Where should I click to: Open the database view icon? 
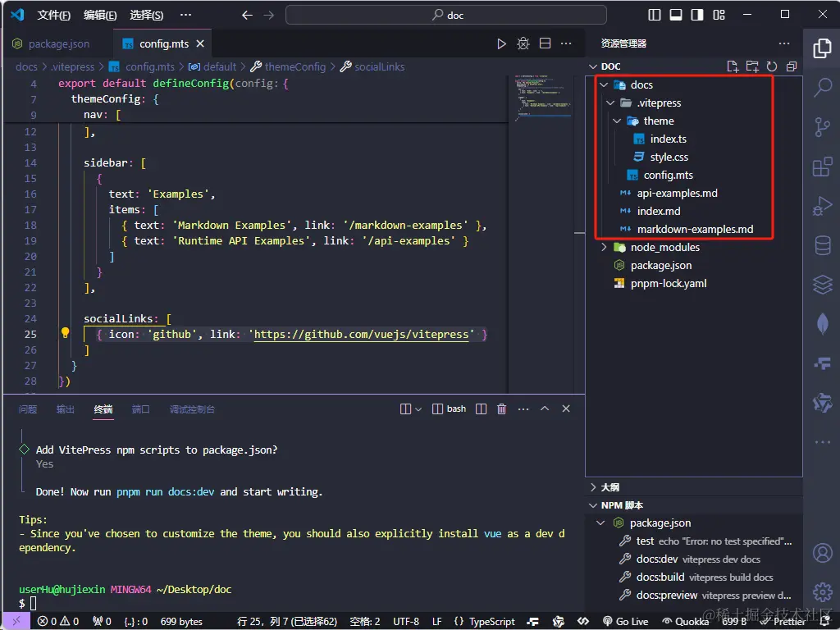point(822,246)
